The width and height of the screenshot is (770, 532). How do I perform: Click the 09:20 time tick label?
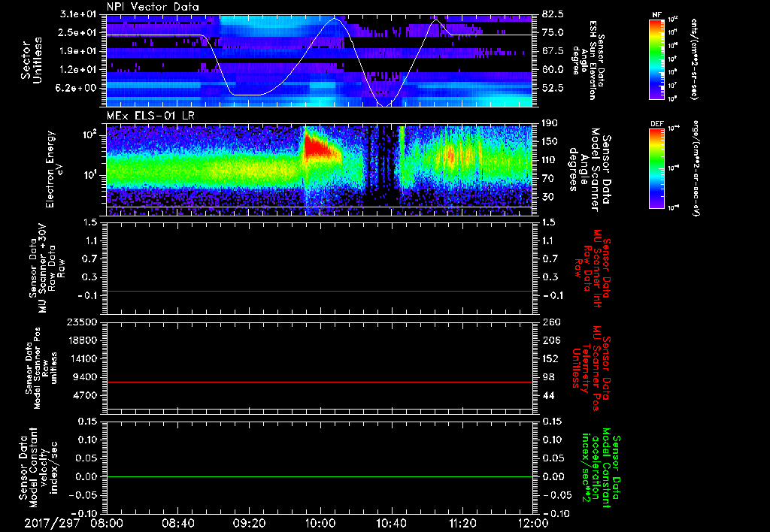coord(249,523)
